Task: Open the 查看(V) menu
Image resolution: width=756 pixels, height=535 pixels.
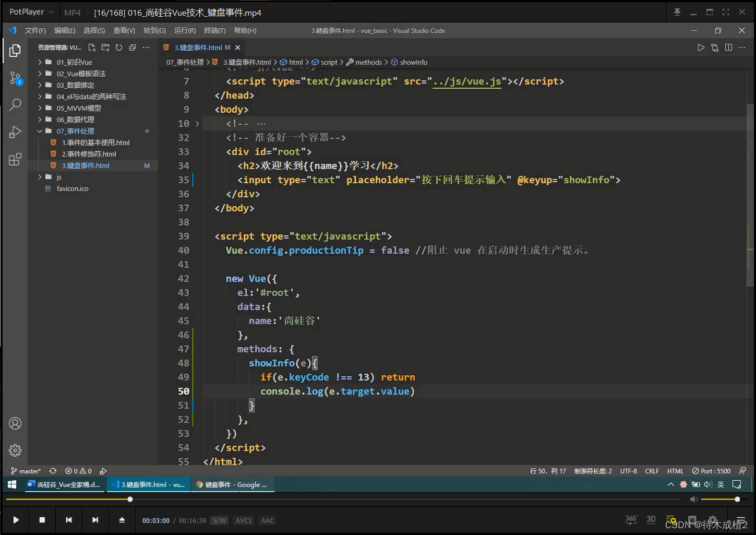Action: tap(124, 31)
